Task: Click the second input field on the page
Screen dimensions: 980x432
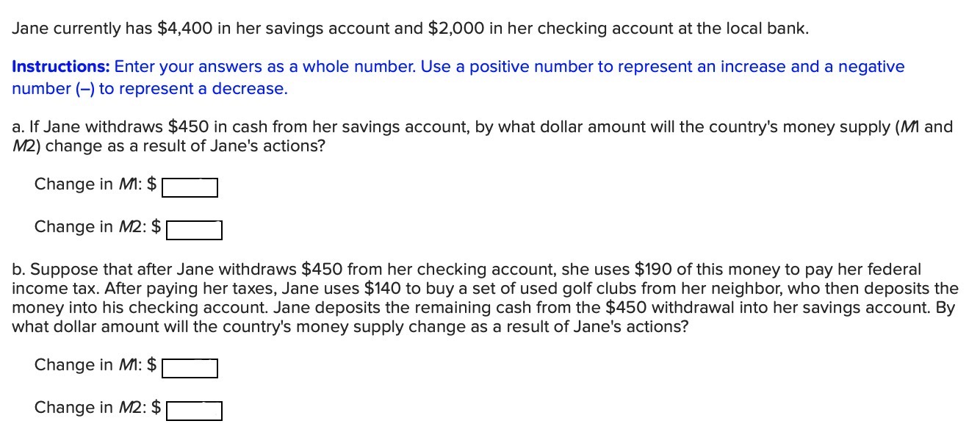Action: (195, 229)
